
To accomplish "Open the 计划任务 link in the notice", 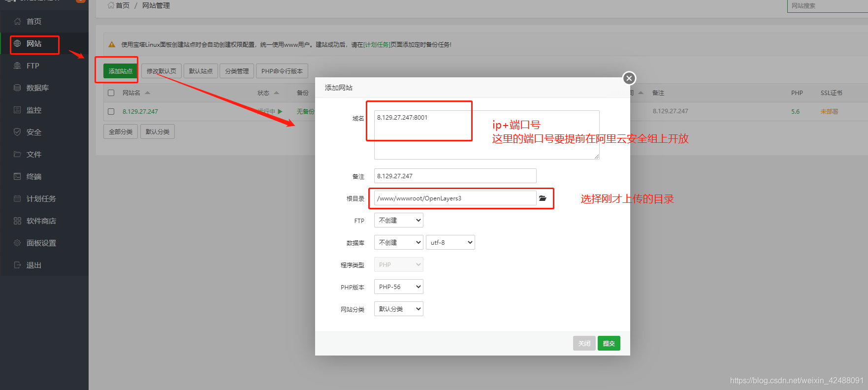I will [x=377, y=45].
